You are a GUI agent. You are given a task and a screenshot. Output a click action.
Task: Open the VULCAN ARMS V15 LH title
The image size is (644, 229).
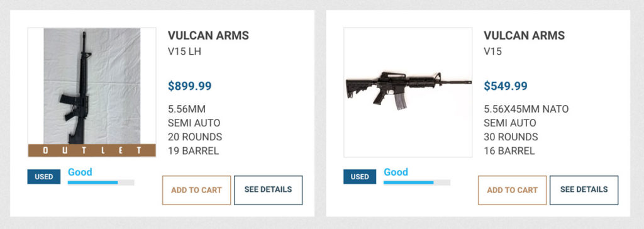(208, 35)
